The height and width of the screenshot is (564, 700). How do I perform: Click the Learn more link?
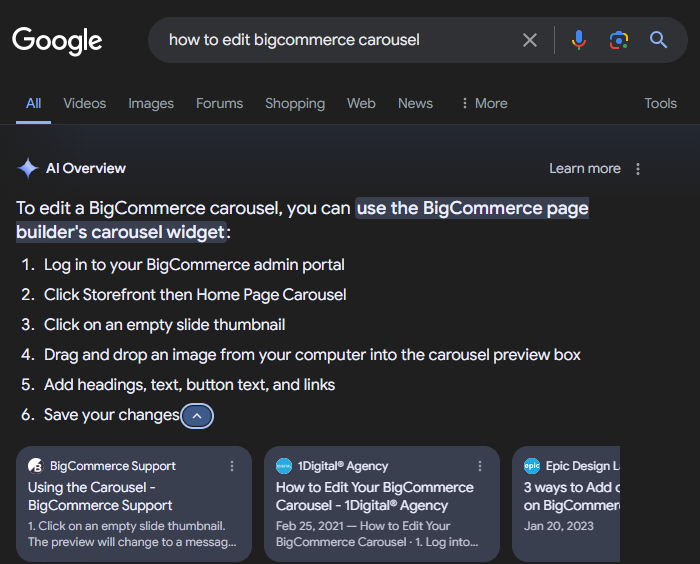pos(584,169)
